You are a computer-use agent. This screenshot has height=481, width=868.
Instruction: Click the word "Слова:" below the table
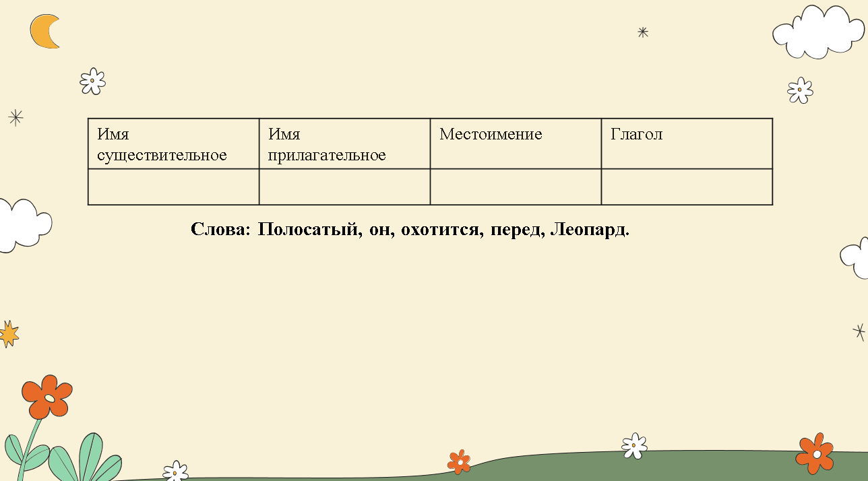[221, 230]
